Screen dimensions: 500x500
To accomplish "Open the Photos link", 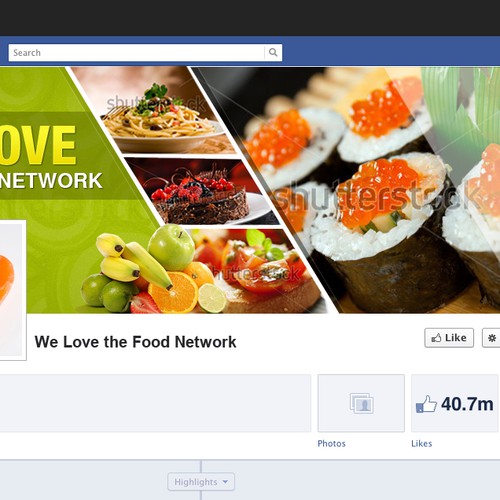I will click(x=331, y=444).
